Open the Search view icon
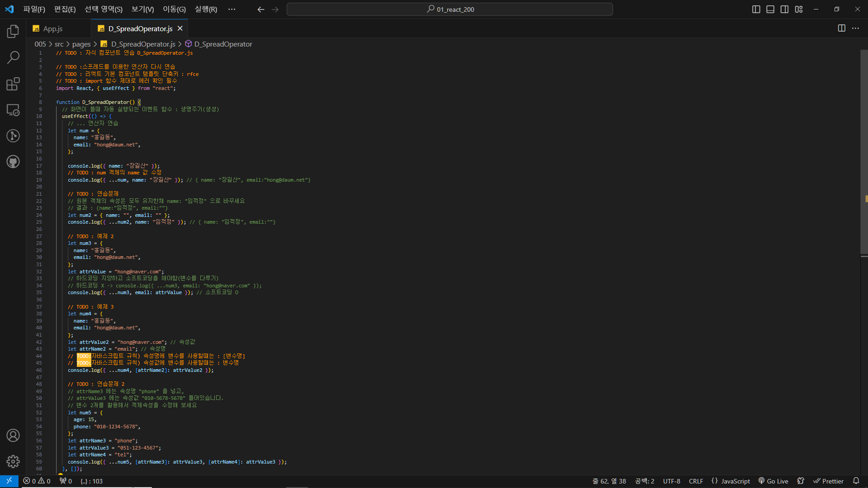The width and height of the screenshot is (868, 488). (x=13, y=57)
